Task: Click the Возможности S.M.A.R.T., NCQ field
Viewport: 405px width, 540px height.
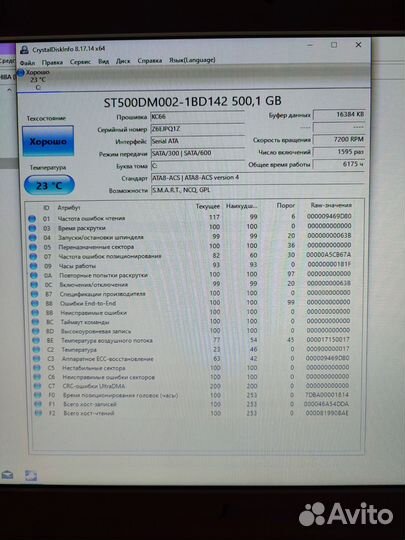Action: 258,190
